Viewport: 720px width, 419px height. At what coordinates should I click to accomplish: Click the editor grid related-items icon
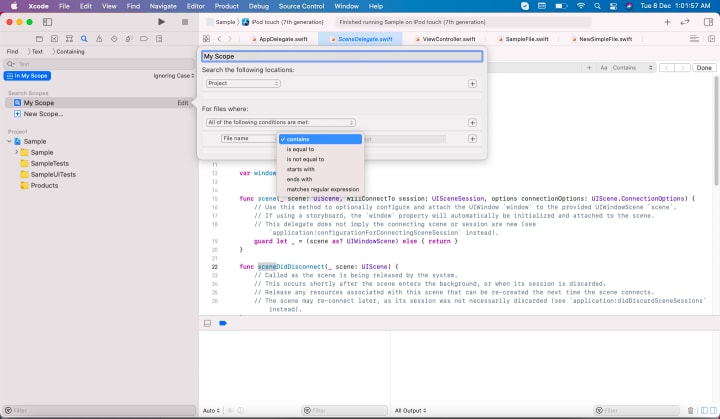[206, 39]
